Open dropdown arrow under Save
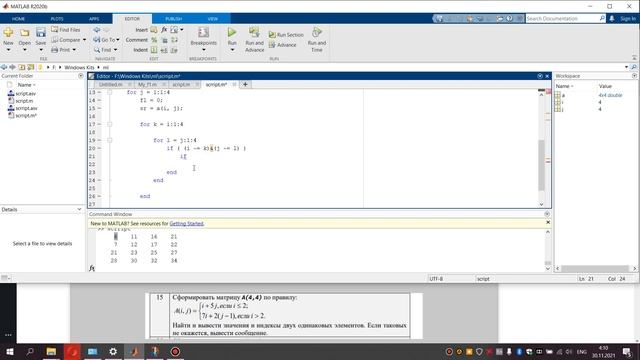 (41, 50)
